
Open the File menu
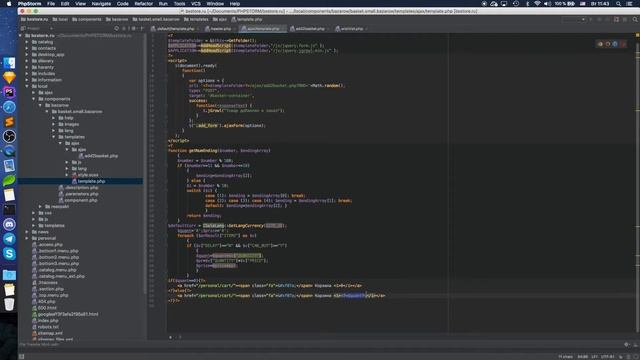point(51,4)
